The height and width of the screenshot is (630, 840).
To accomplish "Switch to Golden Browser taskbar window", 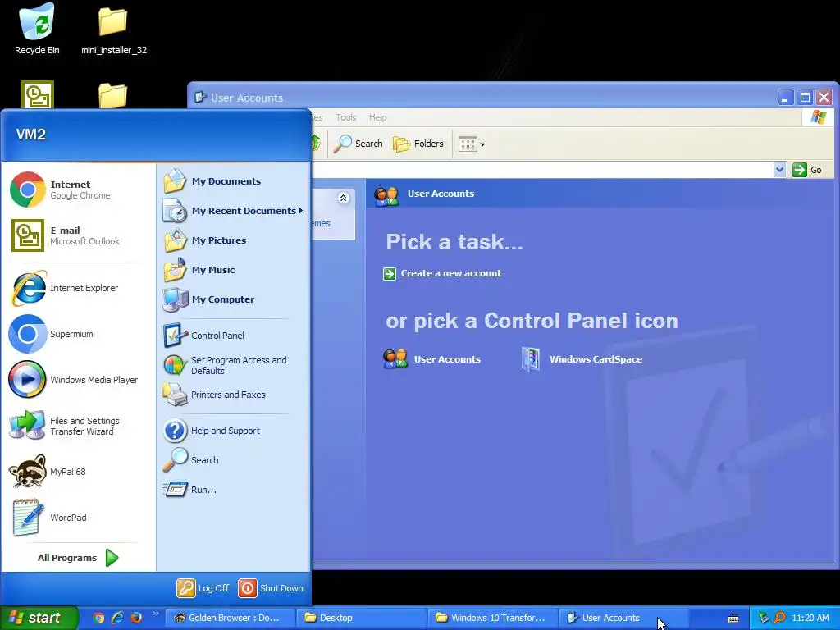I will (x=230, y=618).
